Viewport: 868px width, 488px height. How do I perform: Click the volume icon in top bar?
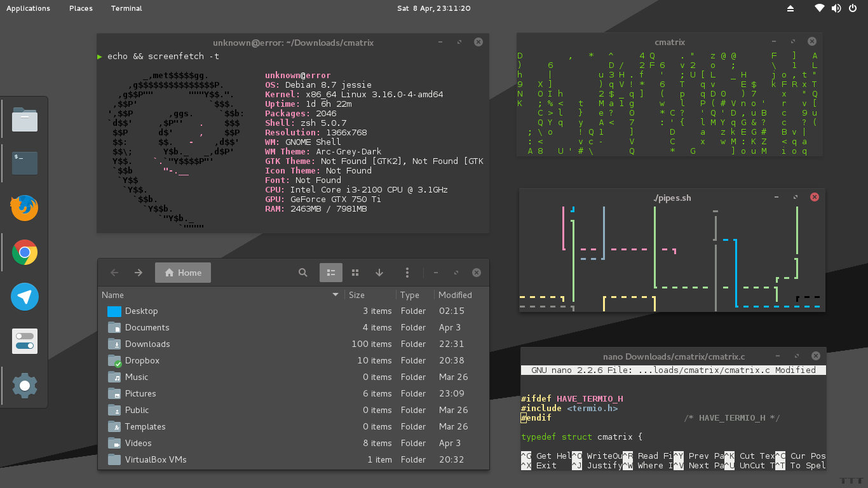835,8
